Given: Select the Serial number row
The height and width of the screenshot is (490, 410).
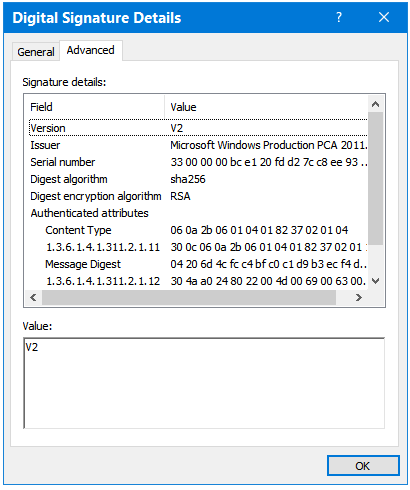Looking at the screenshot, I should tap(199, 162).
